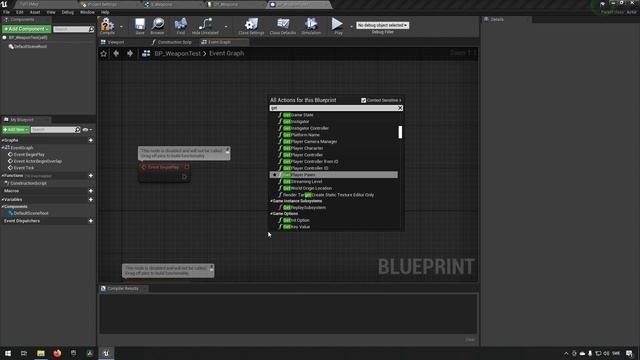The width and height of the screenshot is (640, 360).
Task: Add event dispatcher with its plus icon
Action: (x=91, y=221)
